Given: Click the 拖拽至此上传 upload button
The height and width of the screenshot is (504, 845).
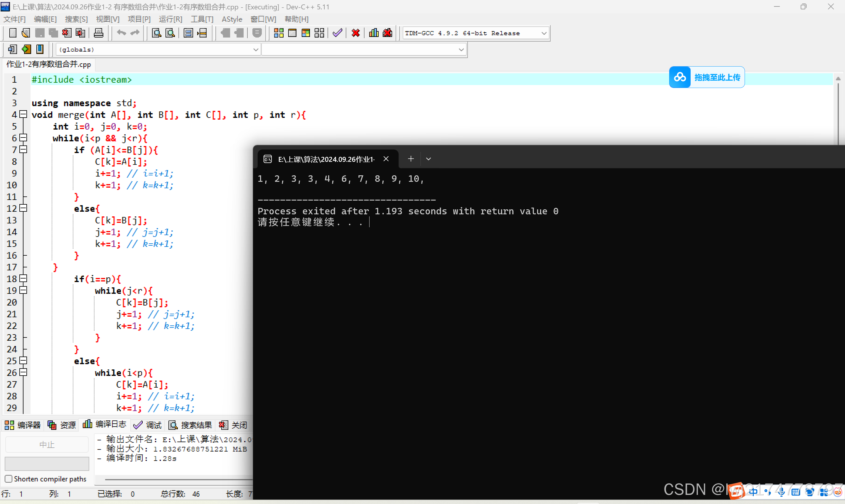Looking at the screenshot, I should 707,77.
